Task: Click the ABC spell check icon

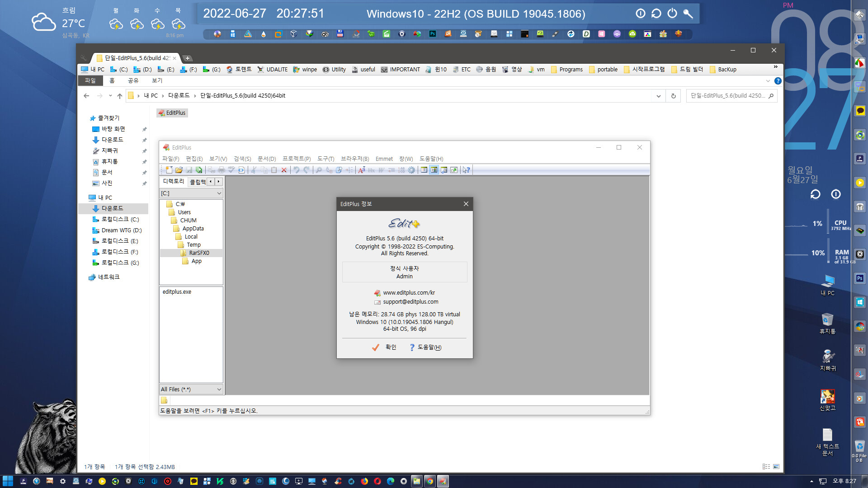Action: tap(231, 170)
